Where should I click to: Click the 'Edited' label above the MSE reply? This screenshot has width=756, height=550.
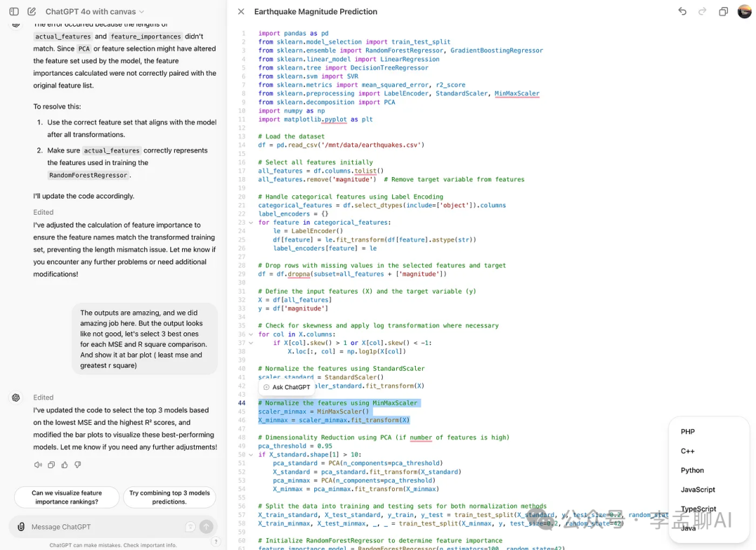[x=43, y=397]
